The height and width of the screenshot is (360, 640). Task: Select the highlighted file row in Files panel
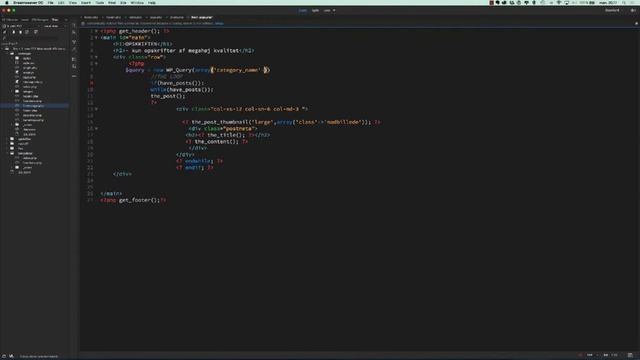(34, 106)
